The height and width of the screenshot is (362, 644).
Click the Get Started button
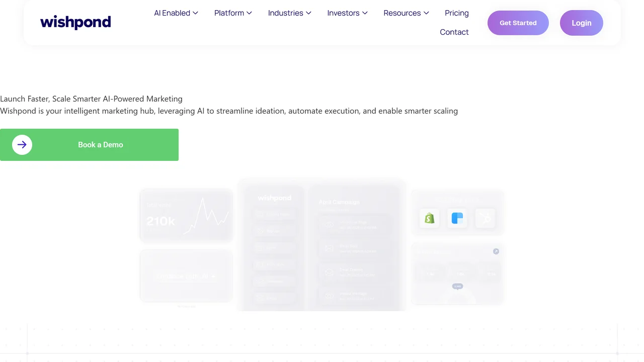coord(518,23)
